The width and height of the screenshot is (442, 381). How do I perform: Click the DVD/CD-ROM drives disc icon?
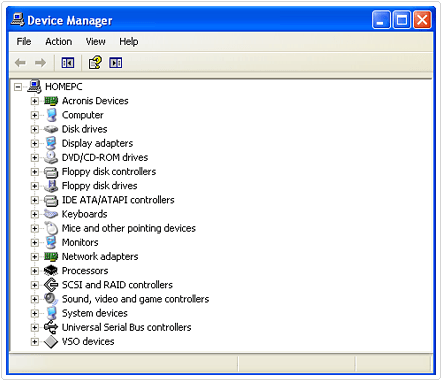pos(51,157)
